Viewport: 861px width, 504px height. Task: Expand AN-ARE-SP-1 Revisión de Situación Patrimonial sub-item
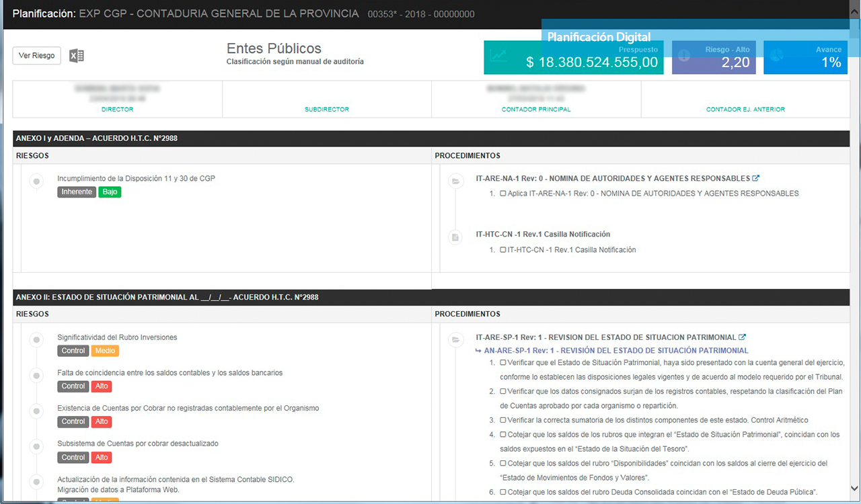click(613, 351)
